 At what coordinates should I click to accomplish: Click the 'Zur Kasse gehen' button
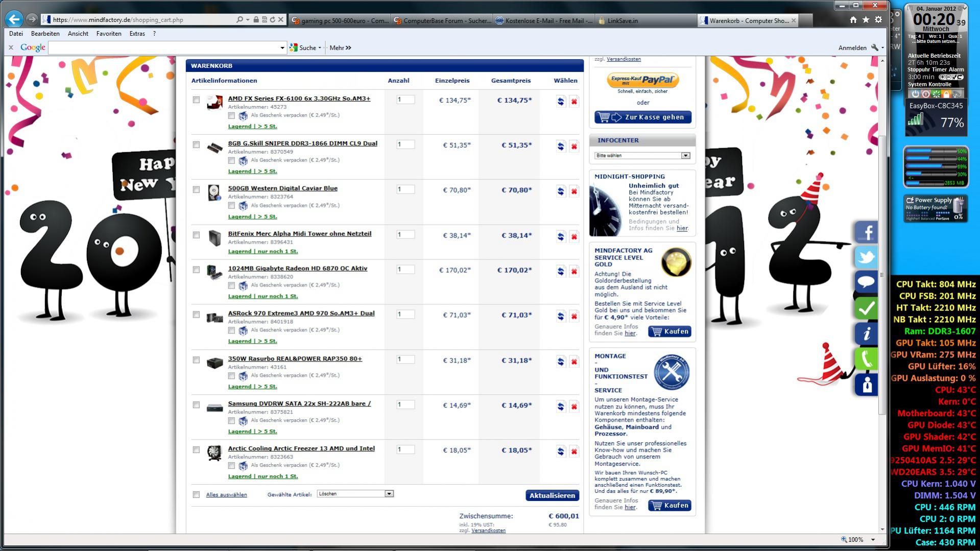tap(643, 117)
